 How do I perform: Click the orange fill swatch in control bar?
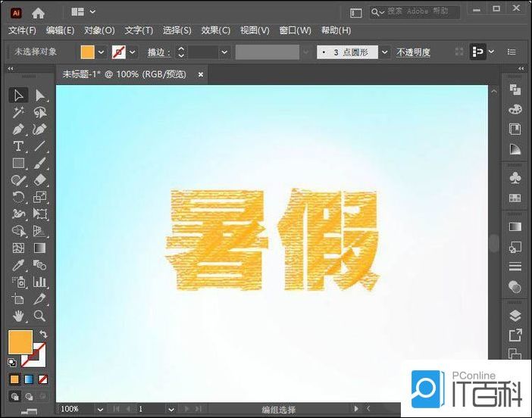pyautogui.click(x=88, y=52)
